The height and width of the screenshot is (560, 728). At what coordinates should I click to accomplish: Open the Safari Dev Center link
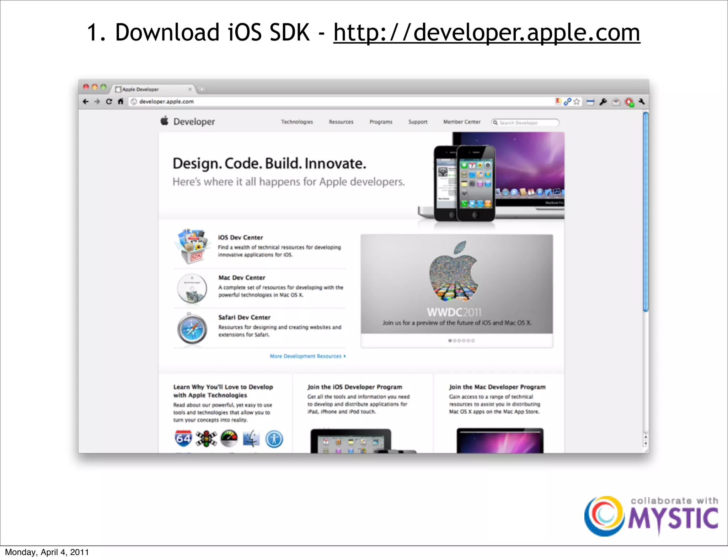coord(244,317)
